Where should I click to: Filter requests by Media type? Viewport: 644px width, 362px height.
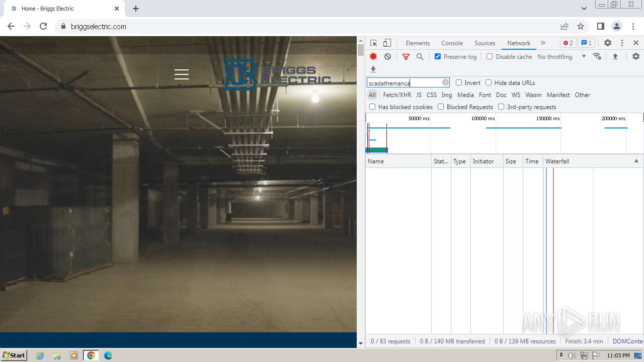465,95
